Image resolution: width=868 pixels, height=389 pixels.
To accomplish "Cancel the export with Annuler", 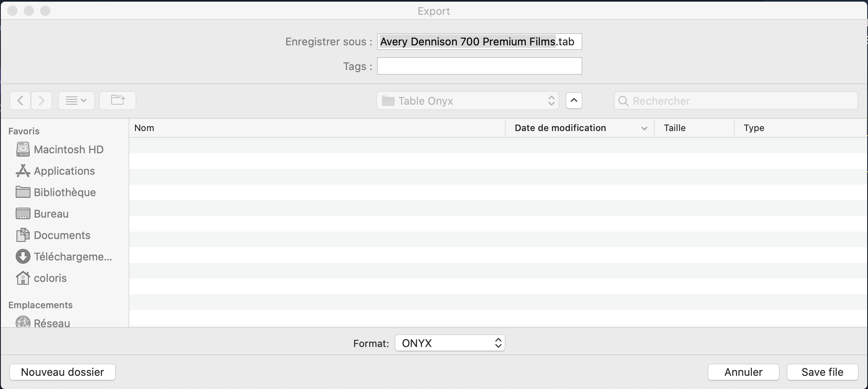I will coord(744,372).
